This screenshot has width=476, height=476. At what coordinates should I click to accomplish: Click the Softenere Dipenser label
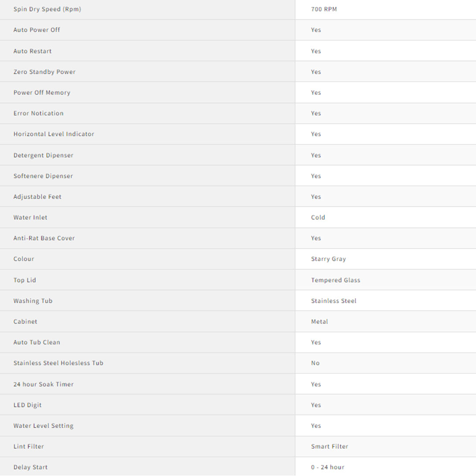43,176
